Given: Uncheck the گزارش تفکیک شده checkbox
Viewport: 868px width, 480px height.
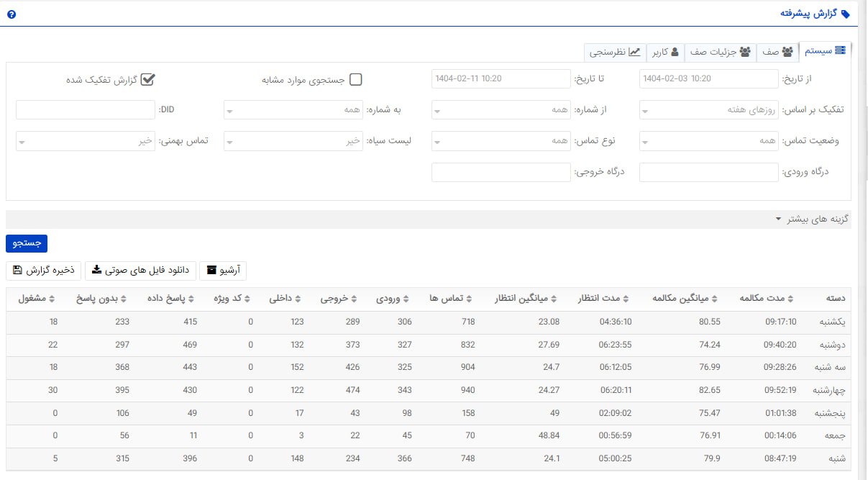Looking at the screenshot, I should click(x=148, y=80).
